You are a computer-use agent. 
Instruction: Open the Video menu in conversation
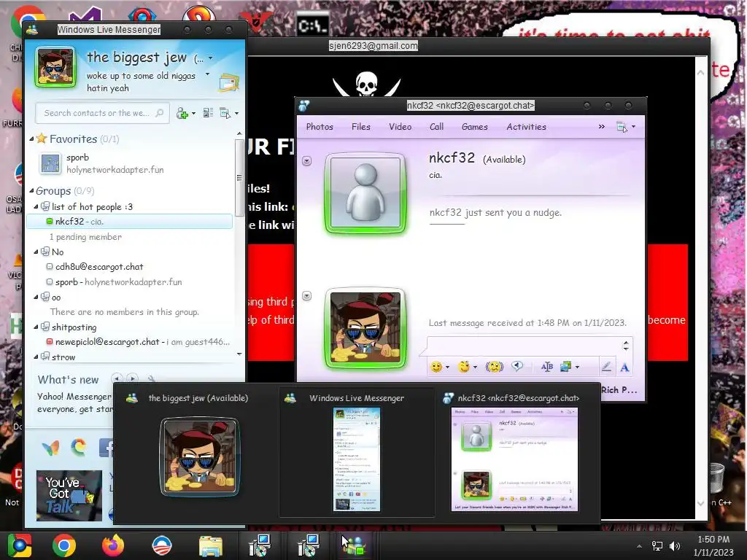tap(400, 127)
